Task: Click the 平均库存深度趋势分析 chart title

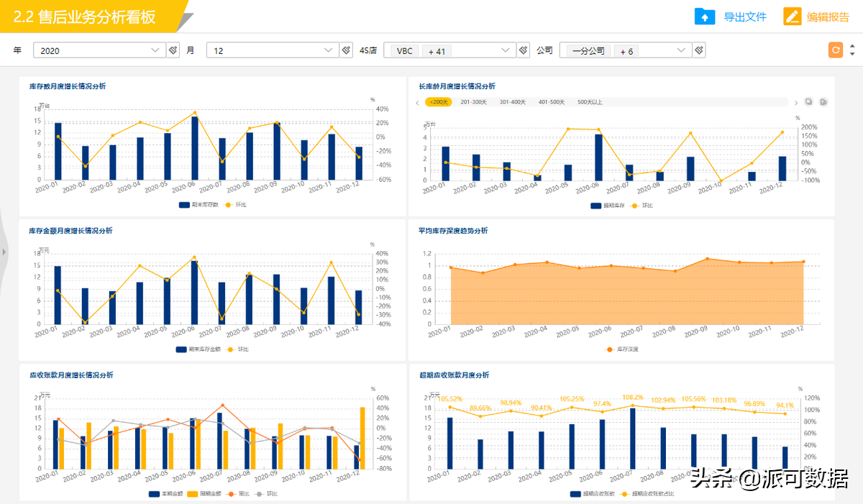Action: [453, 231]
